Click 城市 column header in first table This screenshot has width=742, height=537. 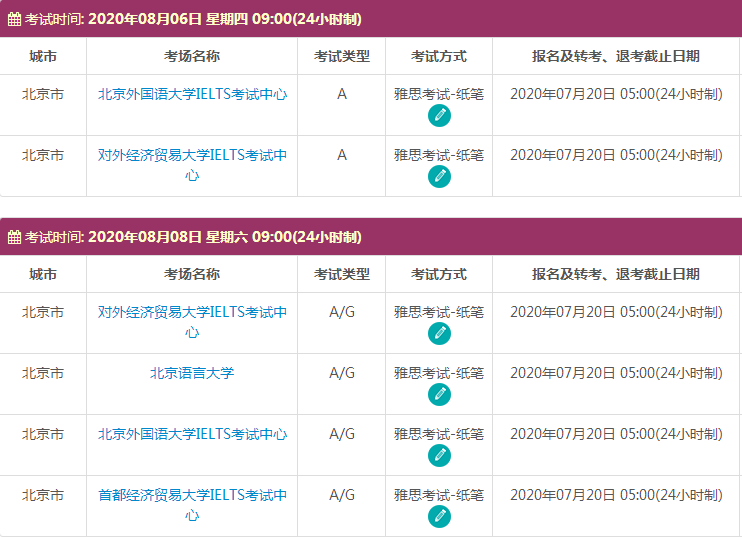[x=43, y=56]
